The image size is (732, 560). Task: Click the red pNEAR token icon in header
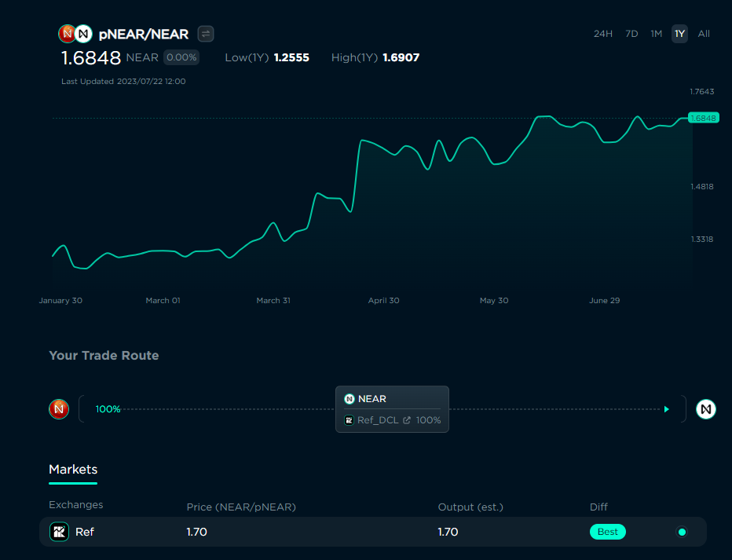[67, 34]
